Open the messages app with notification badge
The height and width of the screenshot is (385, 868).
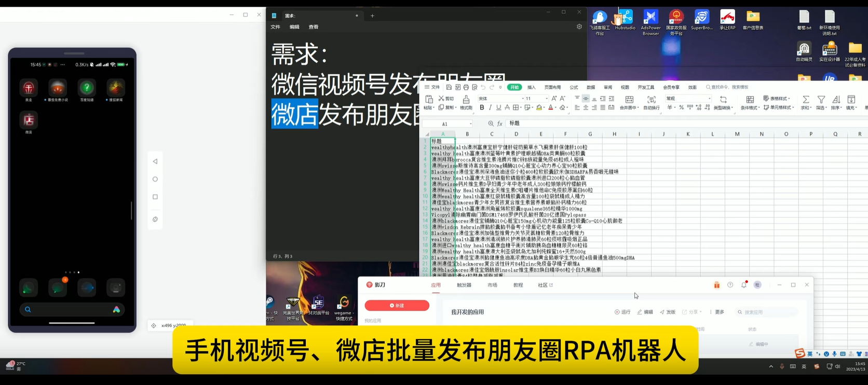point(58,287)
